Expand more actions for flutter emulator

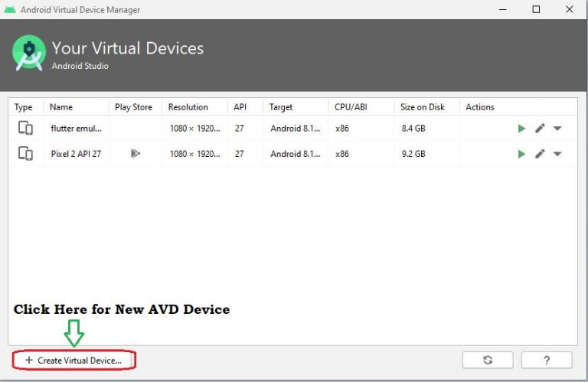tap(557, 129)
